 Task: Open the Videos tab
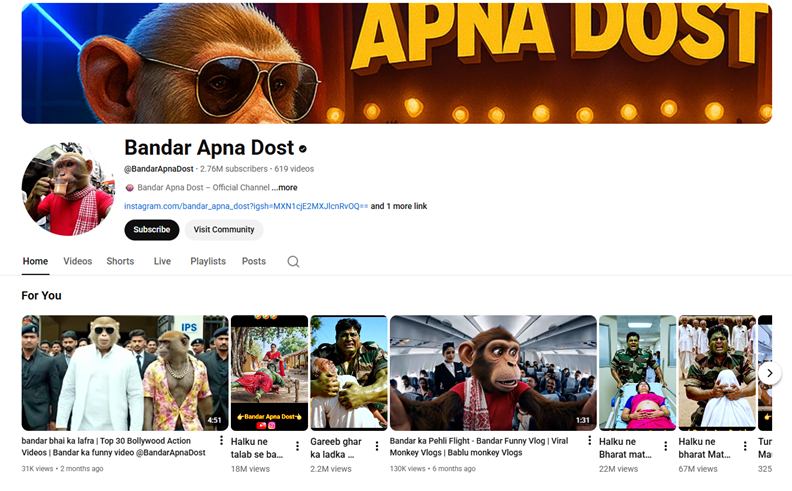[x=78, y=261]
